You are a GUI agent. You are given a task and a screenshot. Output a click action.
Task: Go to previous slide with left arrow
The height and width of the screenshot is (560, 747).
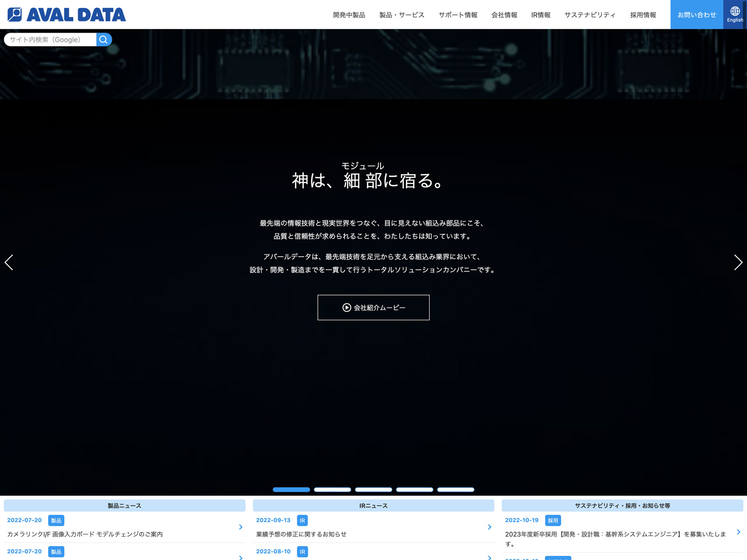(9, 262)
